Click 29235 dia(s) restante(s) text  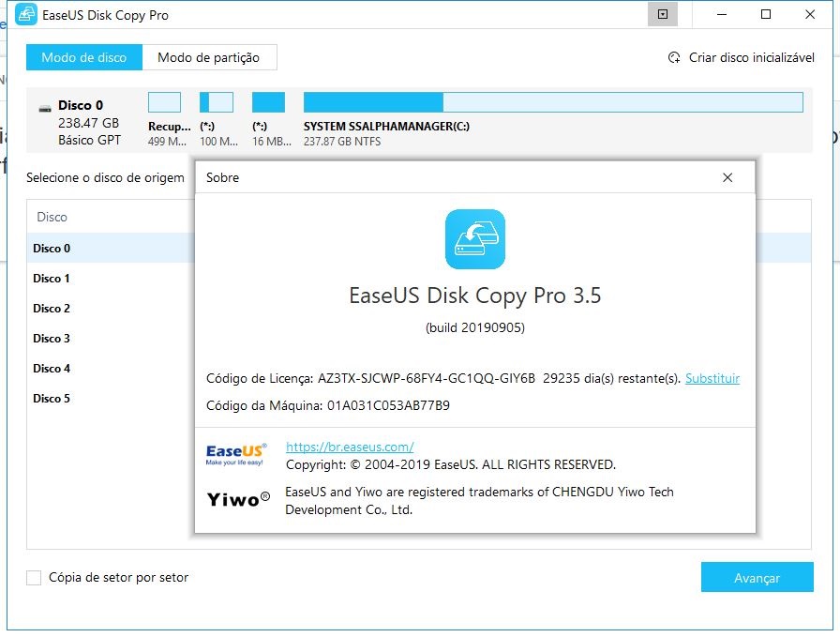pyautogui.click(x=612, y=379)
